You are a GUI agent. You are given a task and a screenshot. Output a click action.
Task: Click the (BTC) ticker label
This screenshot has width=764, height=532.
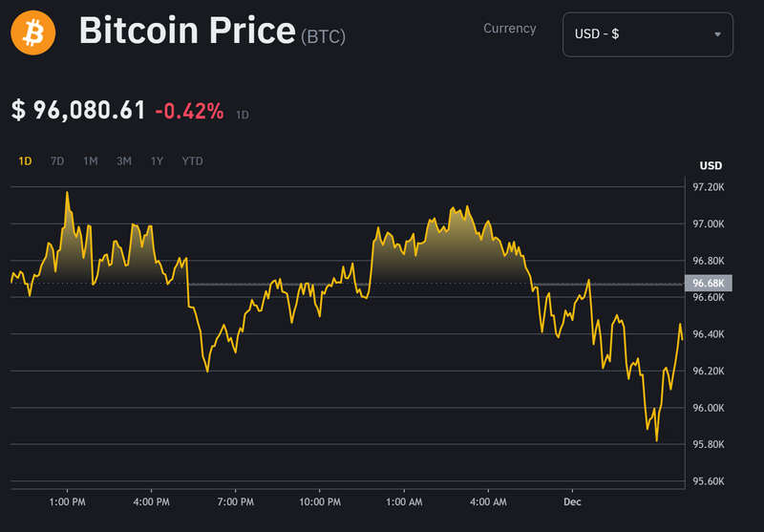pyautogui.click(x=323, y=37)
